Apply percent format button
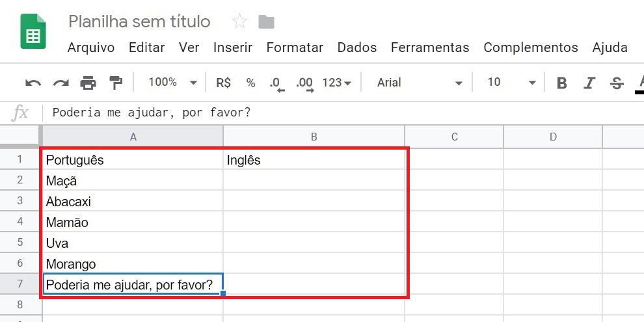The image size is (644, 322). point(250,83)
